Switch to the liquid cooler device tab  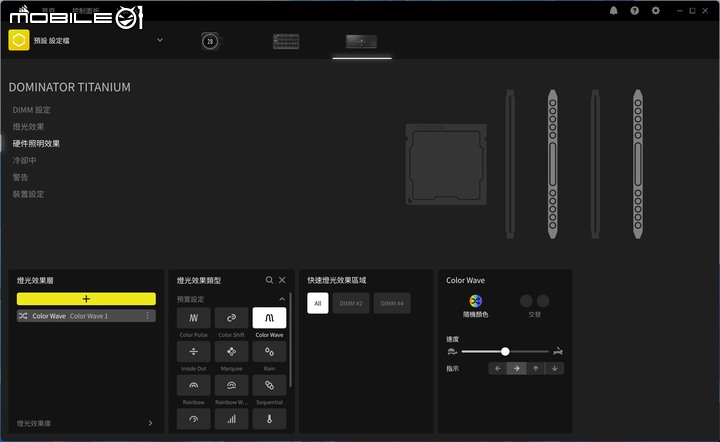pyautogui.click(x=210, y=41)
